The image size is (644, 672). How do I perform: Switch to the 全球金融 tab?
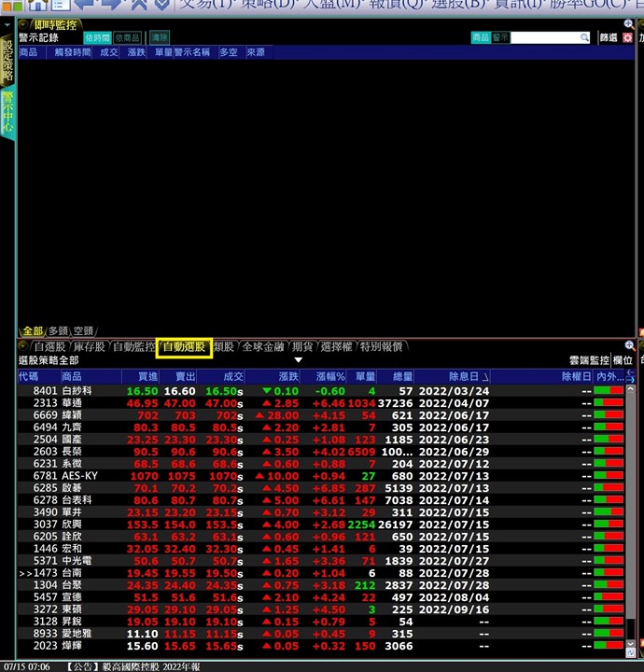pyautogui.click(x=263, y=346)
